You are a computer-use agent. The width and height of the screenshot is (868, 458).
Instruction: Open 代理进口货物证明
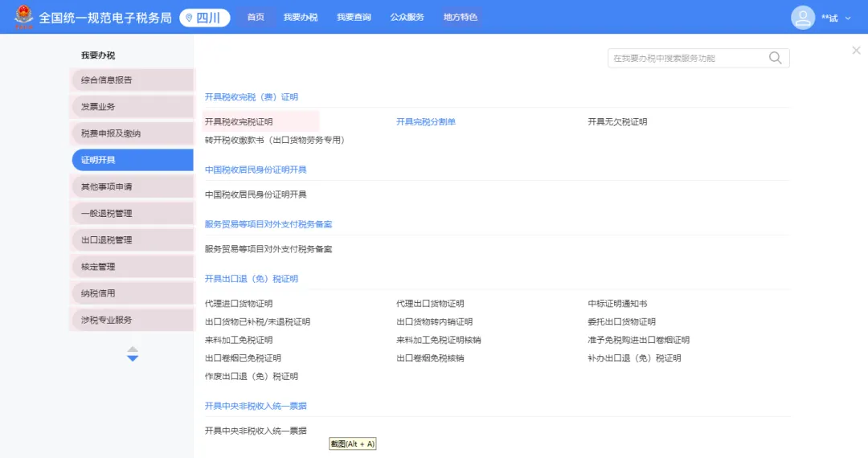point(239,303)
